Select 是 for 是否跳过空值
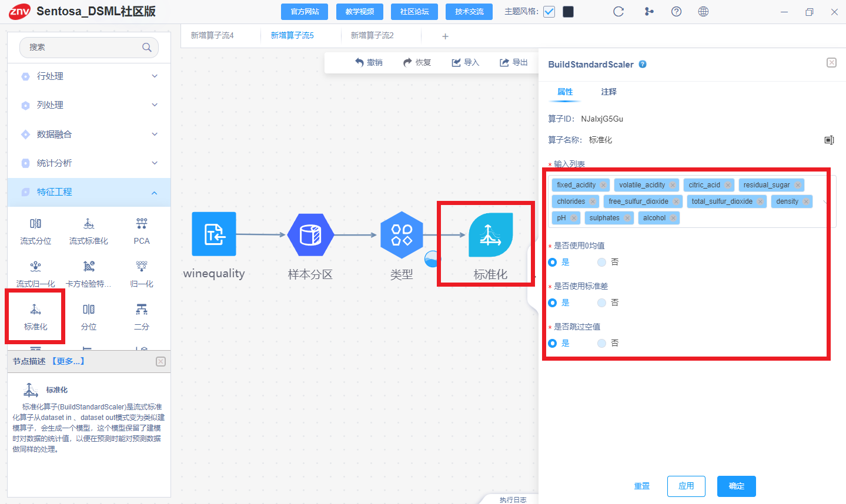The width and height of the screenshot is (846, 504). 553,343
